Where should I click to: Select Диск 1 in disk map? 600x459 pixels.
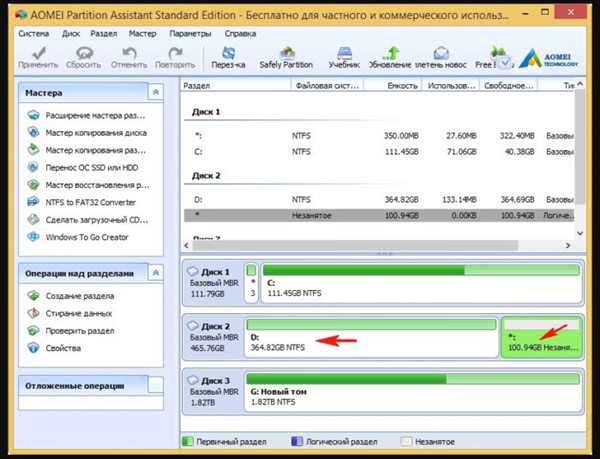tap(213, 283)
